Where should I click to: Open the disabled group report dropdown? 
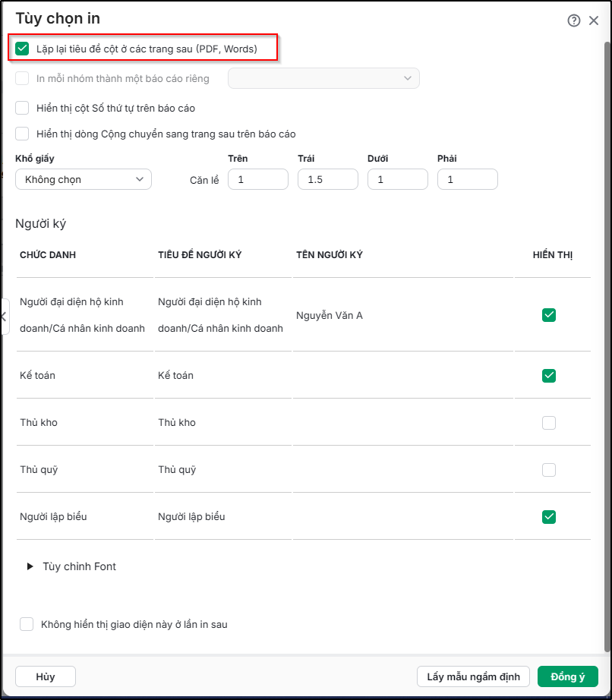coord(323,78)
